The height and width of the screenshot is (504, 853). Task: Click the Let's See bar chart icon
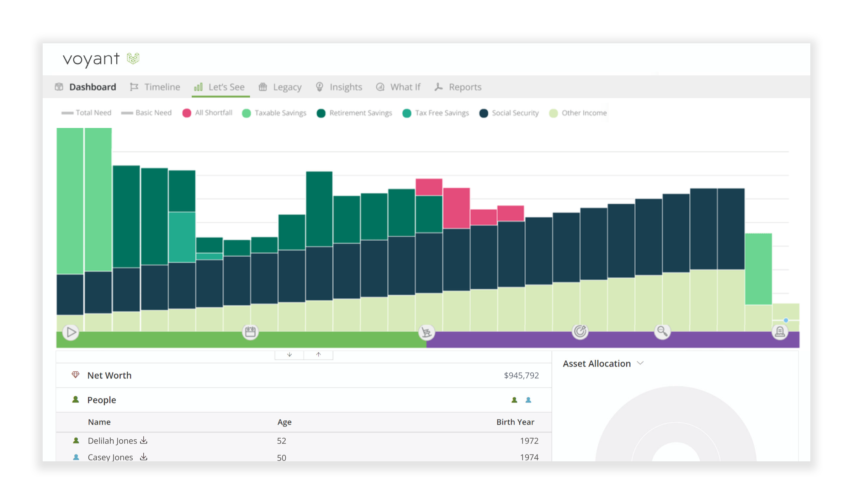click(198, 87)
